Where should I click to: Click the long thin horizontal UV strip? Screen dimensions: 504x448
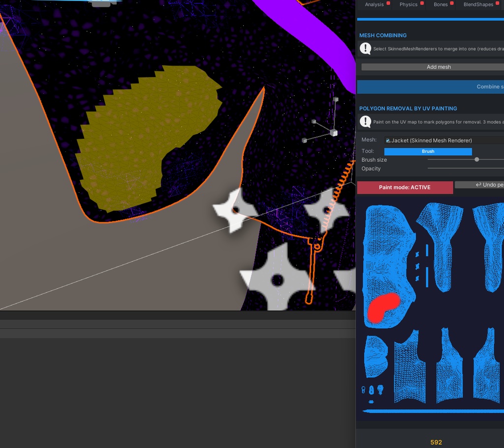(433, 411)
